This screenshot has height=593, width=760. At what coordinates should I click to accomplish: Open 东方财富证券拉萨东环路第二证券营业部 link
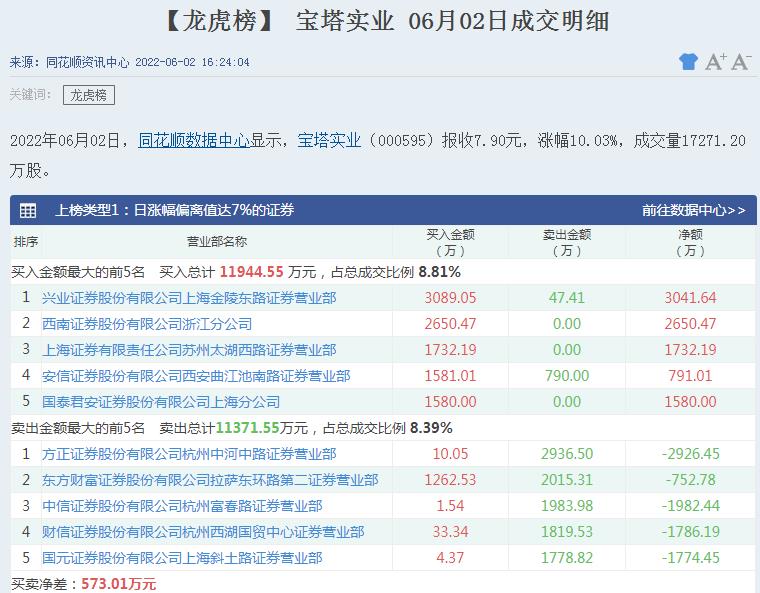point(210,480)
